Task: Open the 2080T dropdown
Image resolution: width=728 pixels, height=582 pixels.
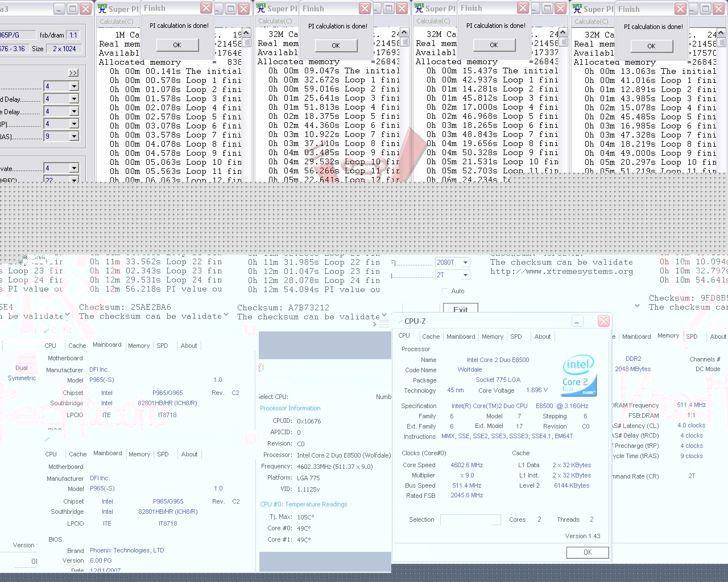Action: (x=465, y=263)
